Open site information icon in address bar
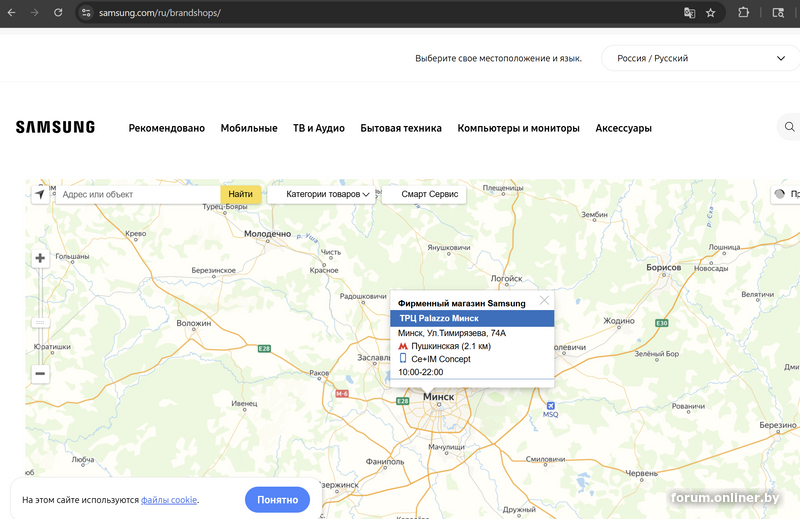 [x=86, y=13]
